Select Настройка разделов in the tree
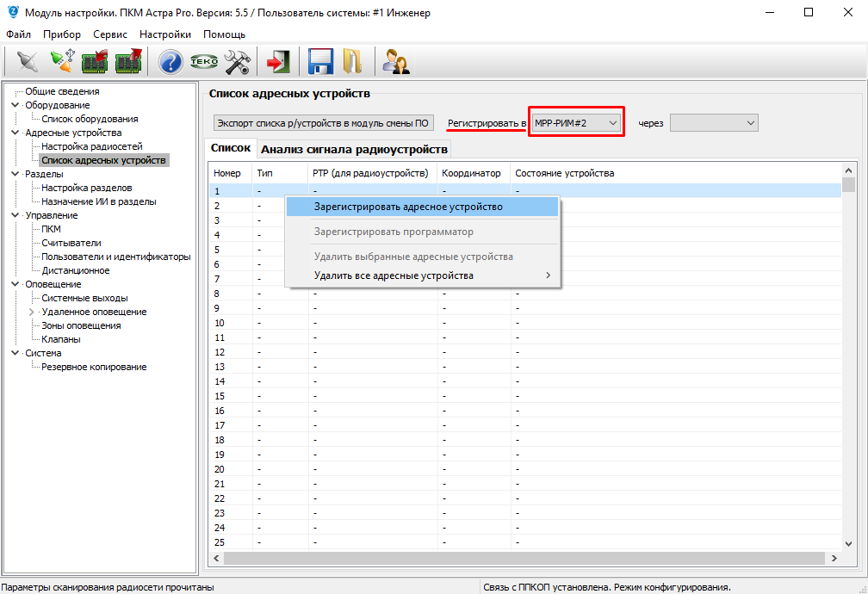This screenshot has height=594, width=868. [87, 188]
